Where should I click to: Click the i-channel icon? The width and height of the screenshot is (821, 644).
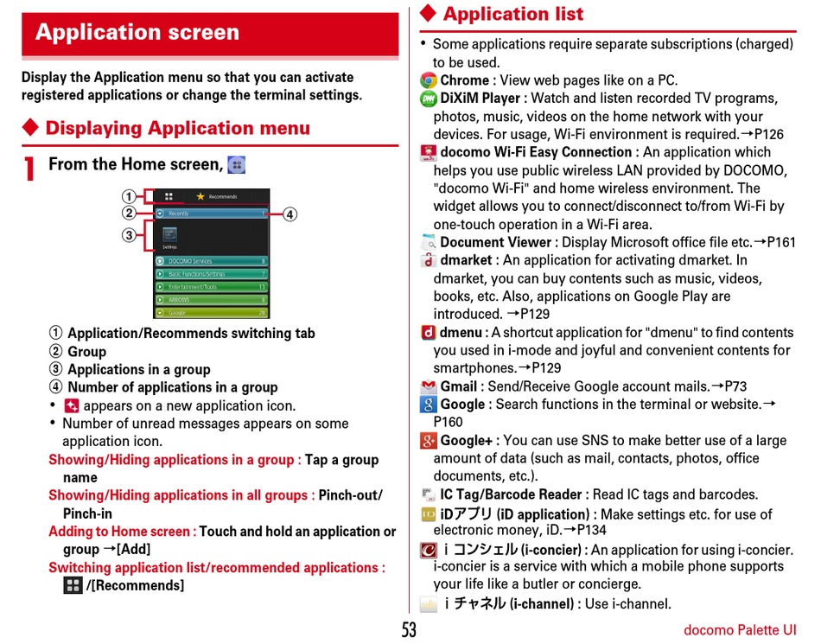click(x=429, y=604)
